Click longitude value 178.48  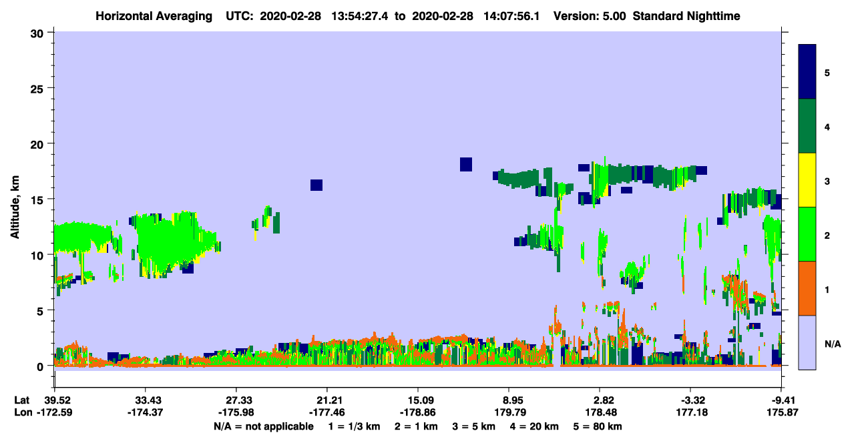coord(600,412)
